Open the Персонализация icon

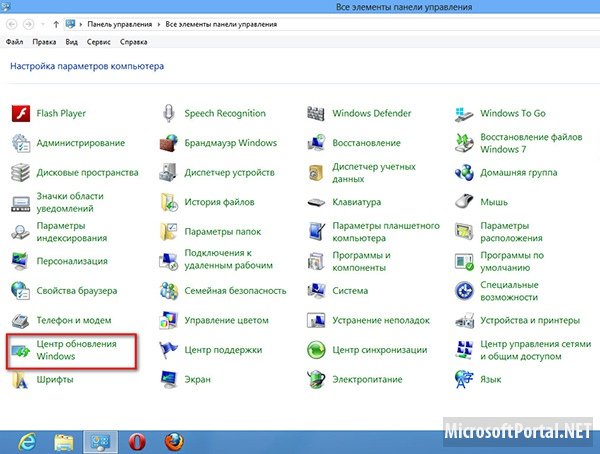click(x=21, y=261)
